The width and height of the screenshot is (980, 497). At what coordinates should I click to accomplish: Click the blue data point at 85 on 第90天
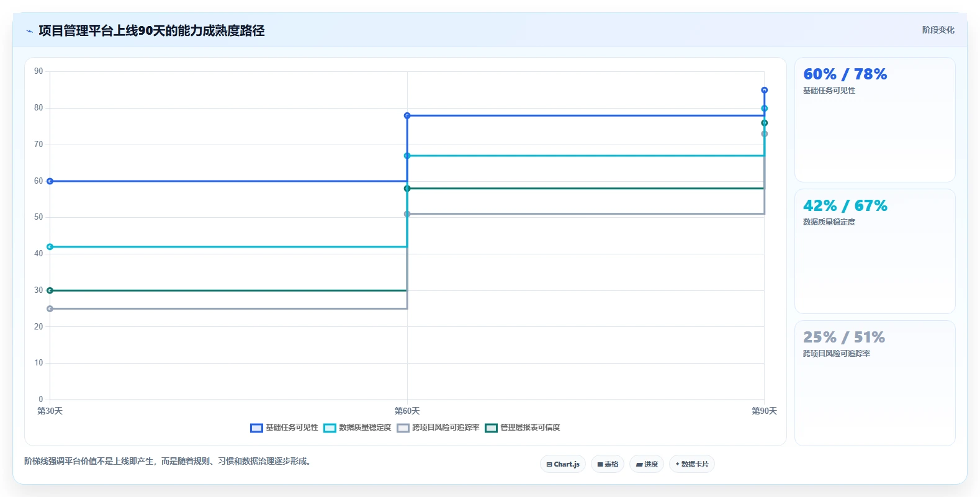764,90
